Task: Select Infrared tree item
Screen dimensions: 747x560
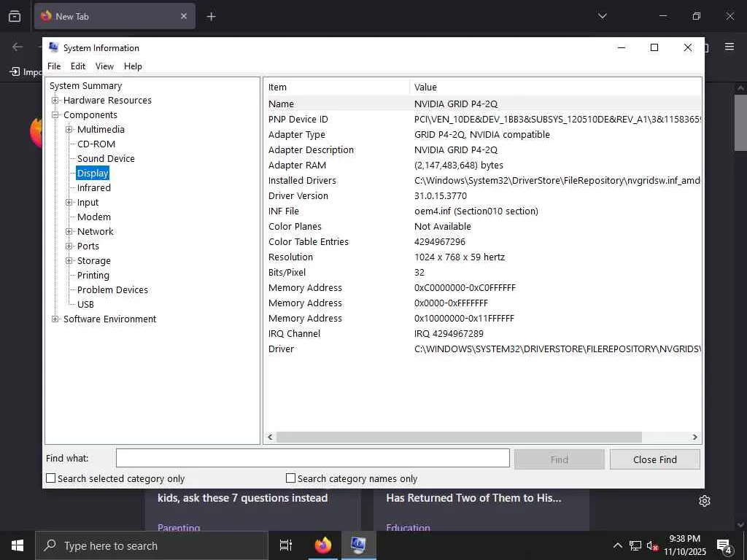Action: click(94, 187)
